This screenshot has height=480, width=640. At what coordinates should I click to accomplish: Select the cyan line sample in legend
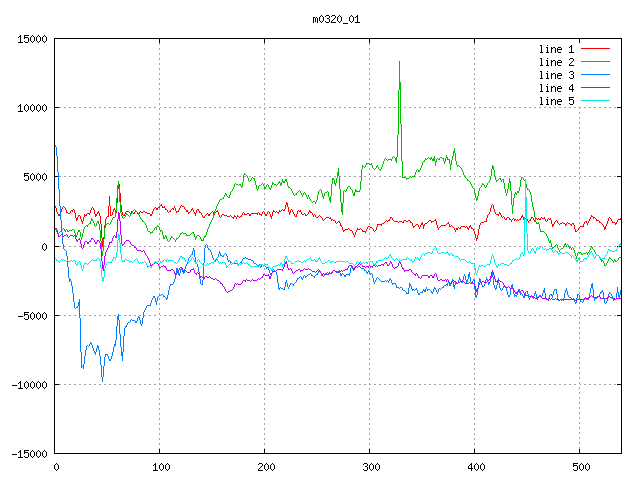pos(596,101)
